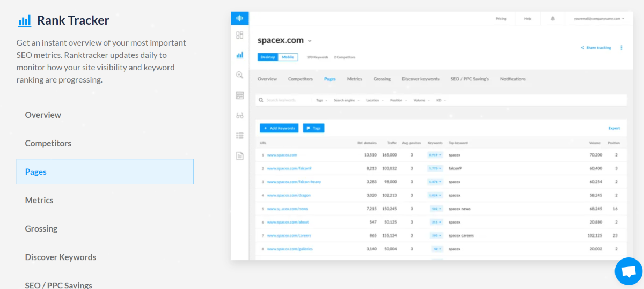Open the live chat bubble
Image resolution: width=644 pixels, height=289 pixels.
pyautogui.click(x=628, y=271)
